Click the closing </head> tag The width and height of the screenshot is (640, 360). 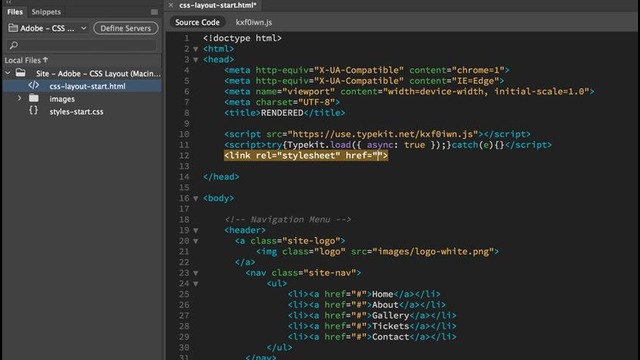pyautogui.click(x=221, y=177)
